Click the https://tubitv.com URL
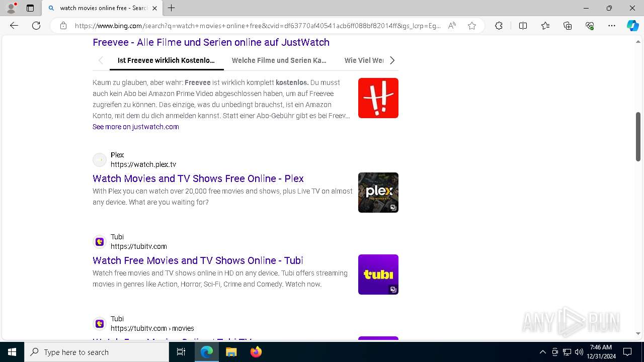This screenshot has height=362, width=644. pyautogui.click(x=139, y=246)
